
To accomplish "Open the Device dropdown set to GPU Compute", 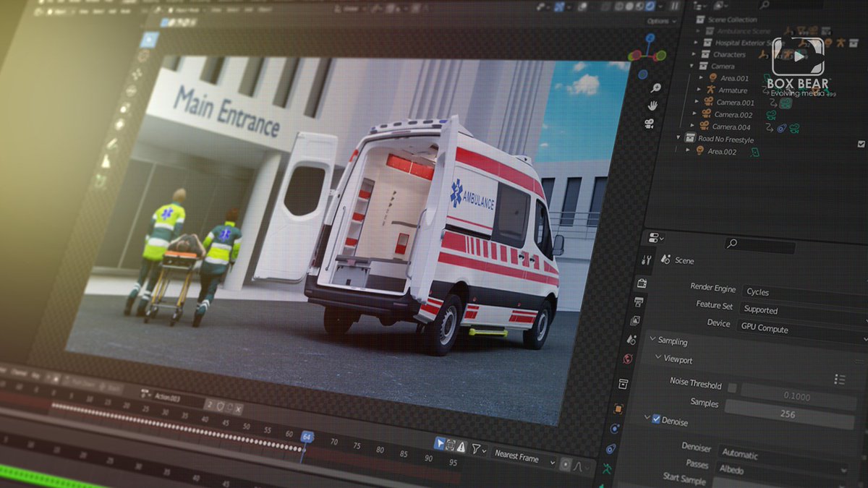I will click(766, 327).
